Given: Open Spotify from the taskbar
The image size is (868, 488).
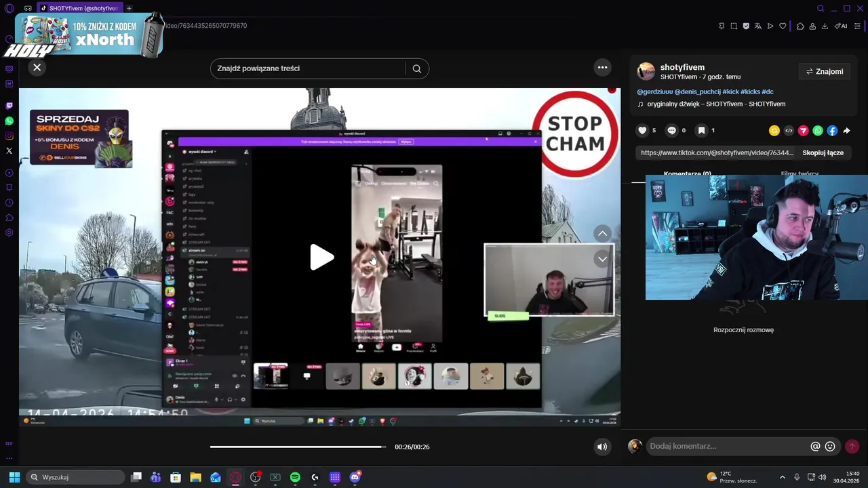Looking at the screenshot, I should [295, 477].
